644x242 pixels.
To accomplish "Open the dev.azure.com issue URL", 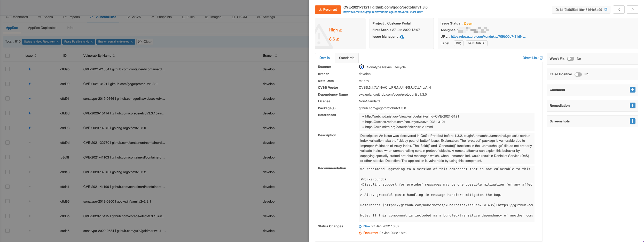I will pos(488,37).
